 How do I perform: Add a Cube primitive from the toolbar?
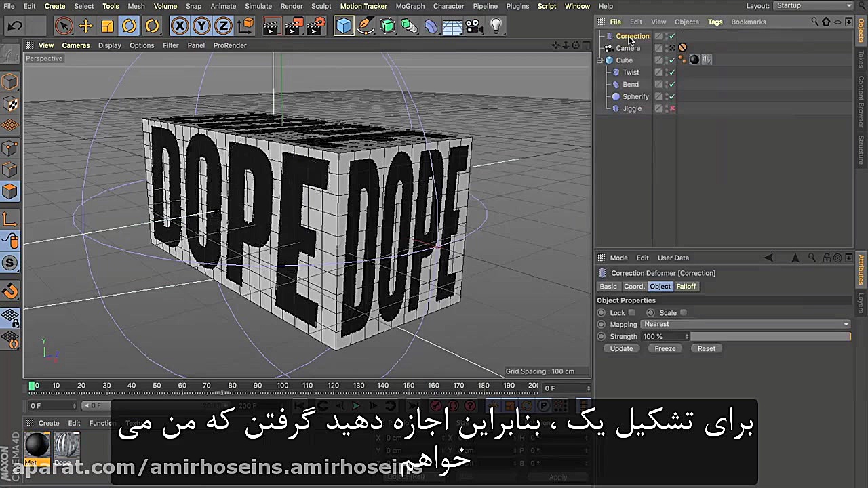(344, 26)
